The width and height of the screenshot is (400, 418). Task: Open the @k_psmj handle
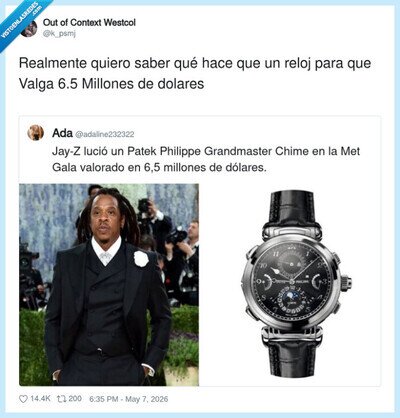click(59, 33)
